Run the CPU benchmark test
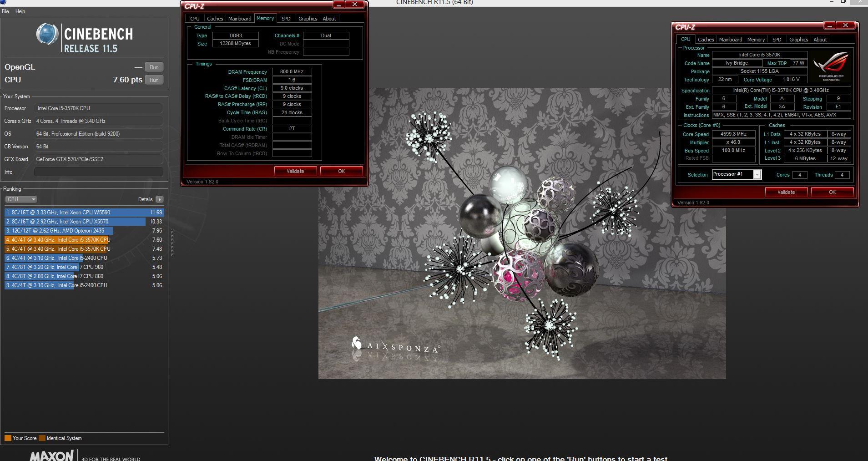Image resolution: width=868 pixels, height=461 pixels. click(154, 80)
